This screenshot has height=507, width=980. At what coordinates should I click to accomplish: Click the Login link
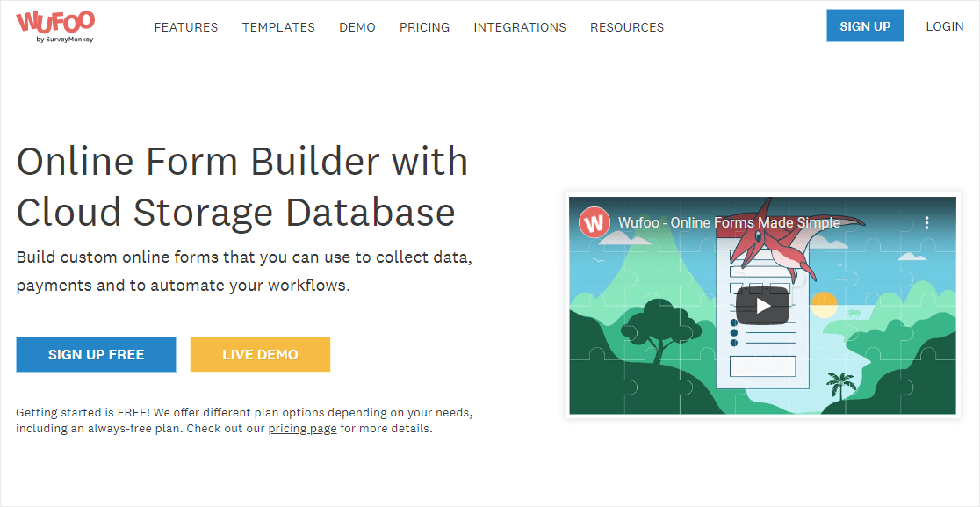coord(944,26)
